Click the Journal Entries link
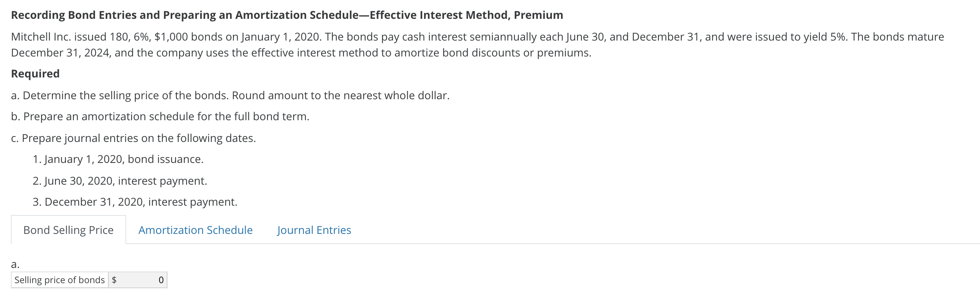Viewport: 980px width, 294px height. pos(314,230)
